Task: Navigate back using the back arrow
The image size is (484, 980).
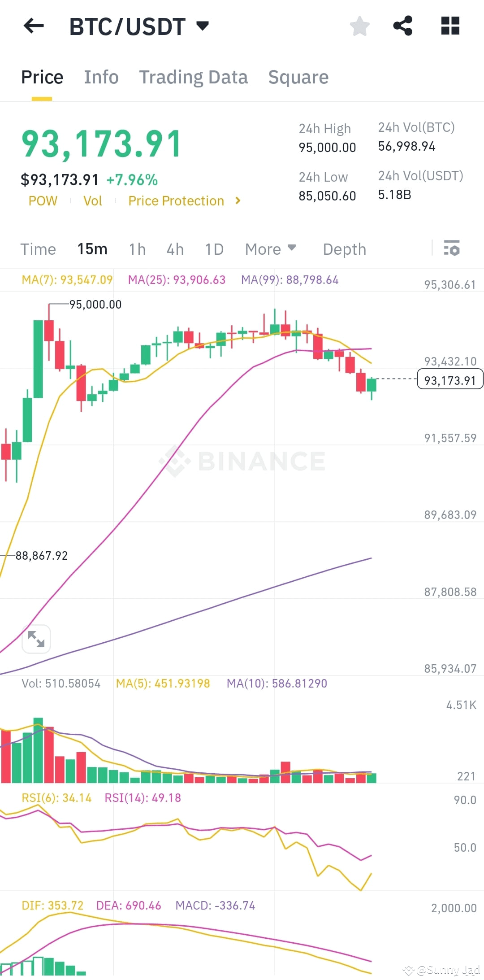Action: [34, 26]
